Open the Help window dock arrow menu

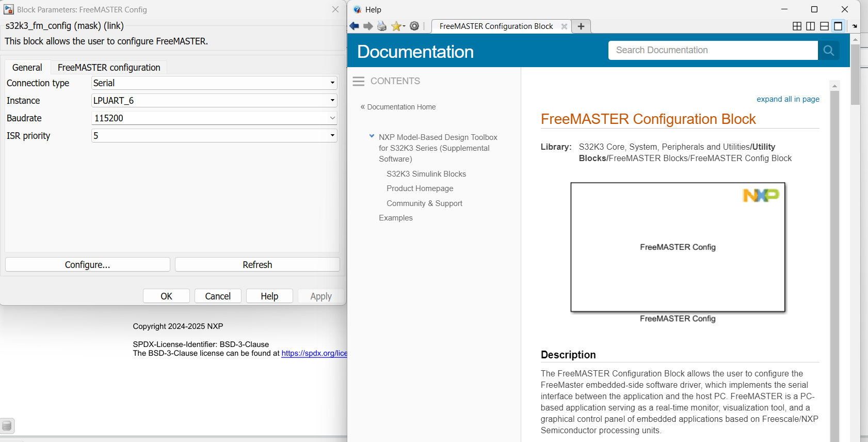(x=855, y=26)
